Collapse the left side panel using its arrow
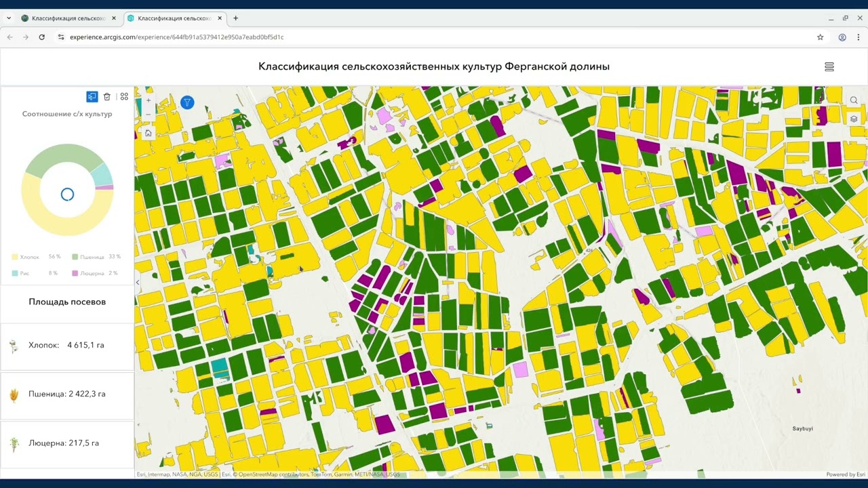 138,283
